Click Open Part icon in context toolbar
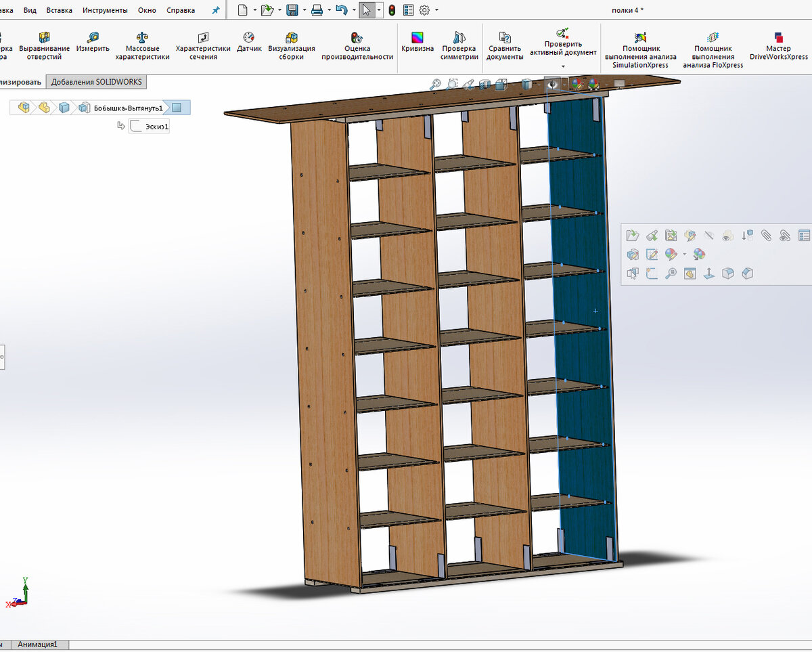This screenshot has height=652, width=812. tap(633, 236)
